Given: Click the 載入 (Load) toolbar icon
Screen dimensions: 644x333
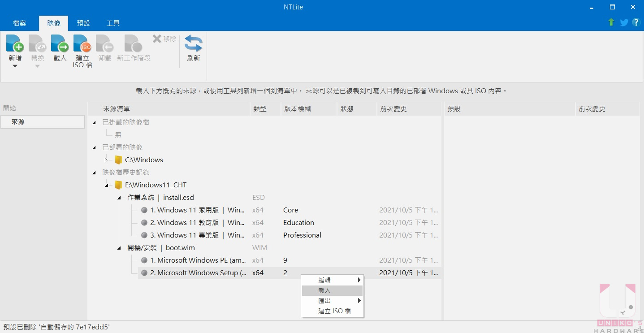Looking at the screenshot, I should [x=60, y=43].
